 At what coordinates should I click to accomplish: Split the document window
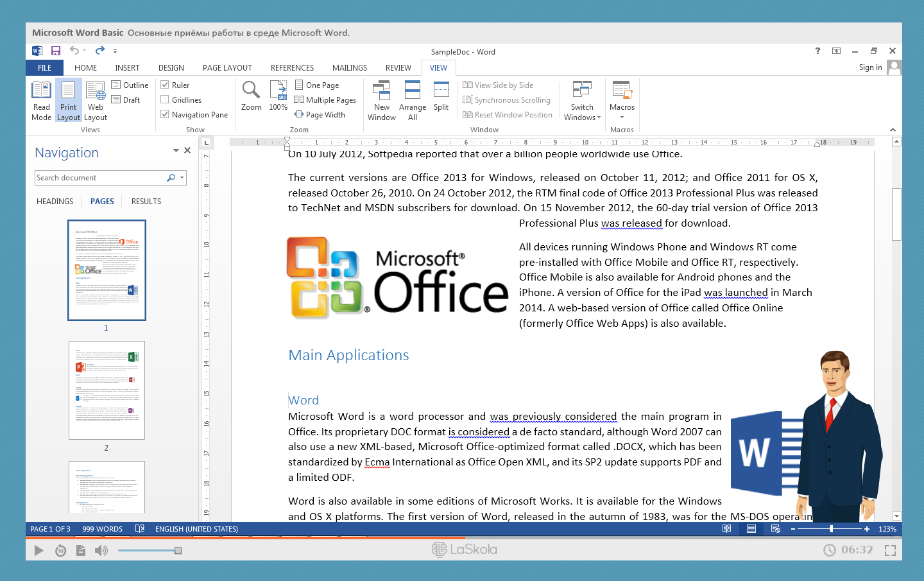click(441, 96)
